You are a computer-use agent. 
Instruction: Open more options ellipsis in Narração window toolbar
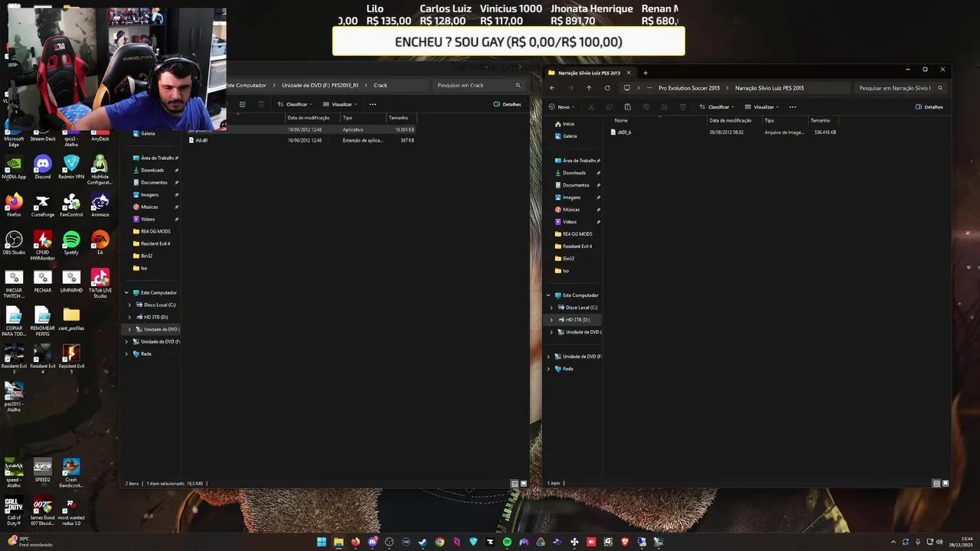pyautogui.click(x=792, y=107)
